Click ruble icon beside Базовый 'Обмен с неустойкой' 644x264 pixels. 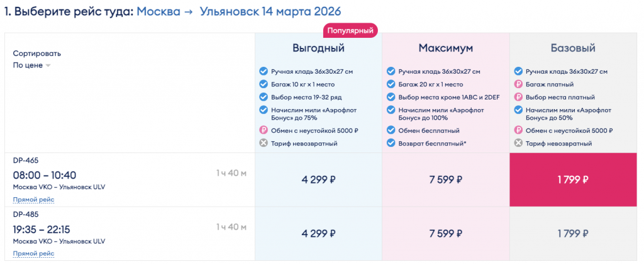[519, 130]
